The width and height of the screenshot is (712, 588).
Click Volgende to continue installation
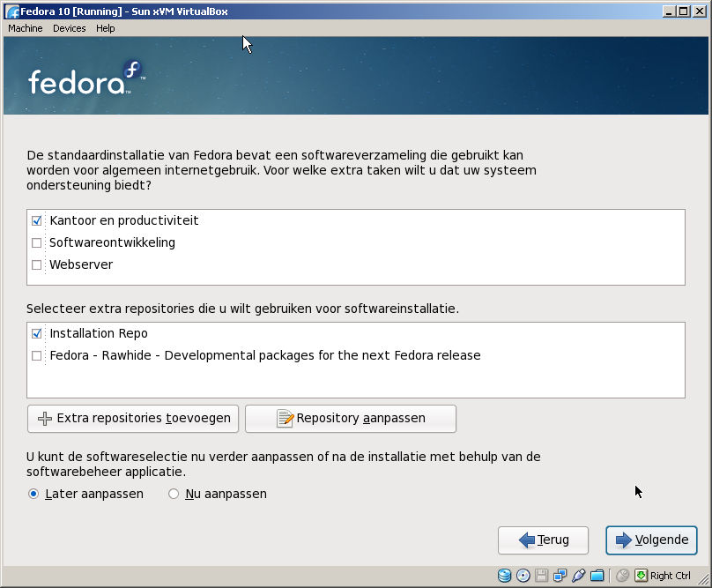[651, 540]
